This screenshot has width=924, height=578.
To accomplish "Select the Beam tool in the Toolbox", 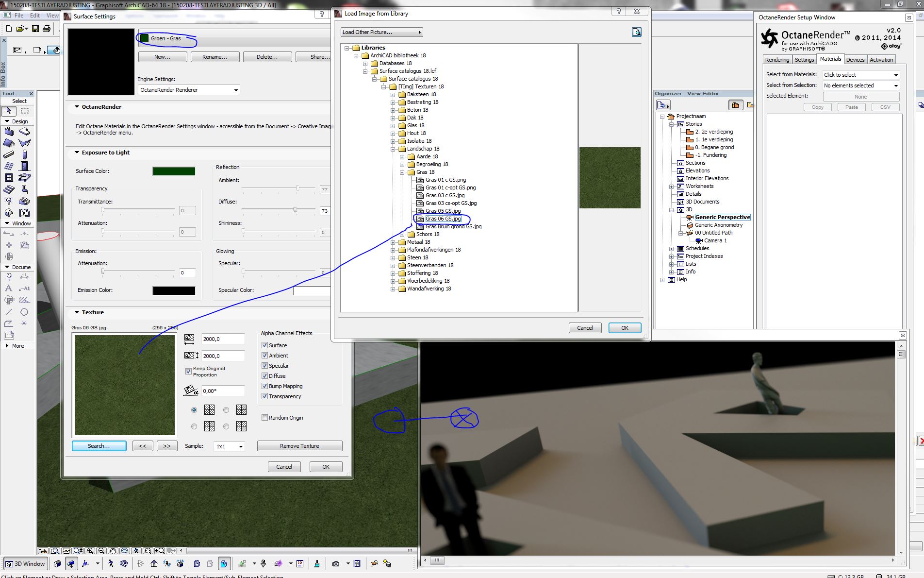I will point(9,154).
